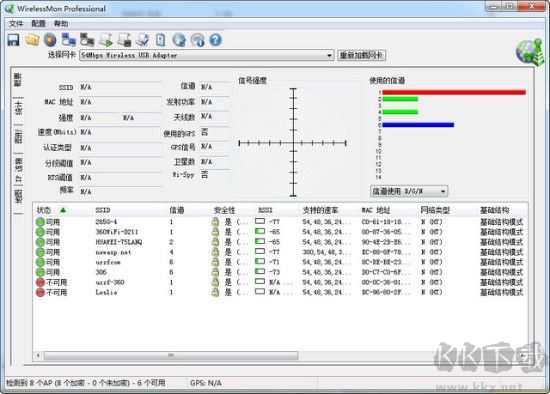Screen dimensions: 550x394
Task: Click the green channel 2 usage bar
Action: (x=400, y=99)
